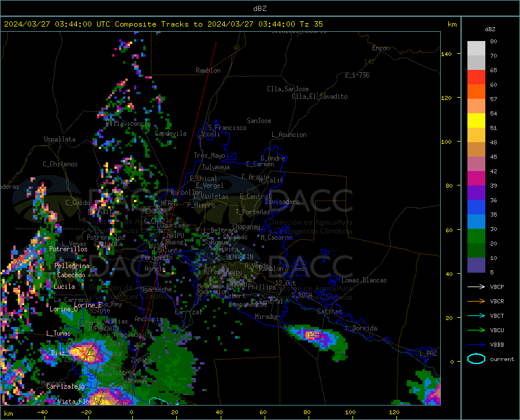Select the yellow 54 dBZ color swatch

[476, 121]
